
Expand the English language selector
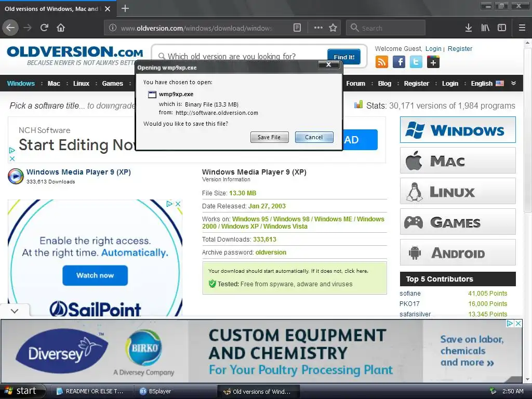pyautogui.click(x=487, y=84)
